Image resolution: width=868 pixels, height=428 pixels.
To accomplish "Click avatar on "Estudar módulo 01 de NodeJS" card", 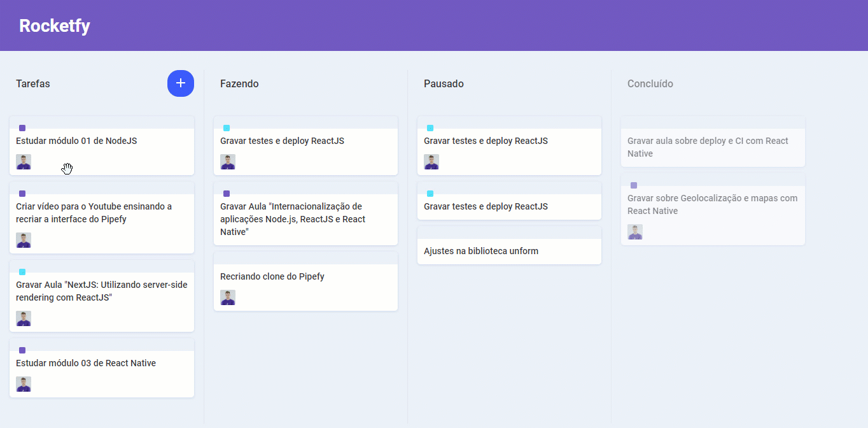I will click(24, 162).
